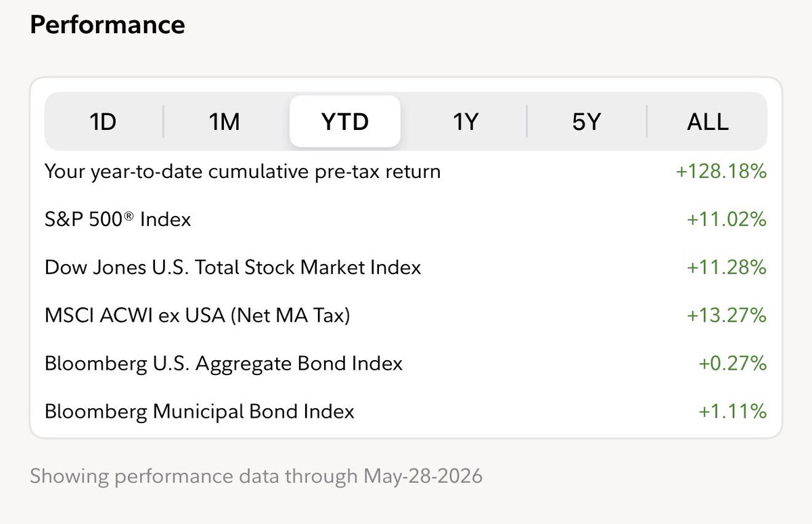Click the +128.18% return value

click(721, 172)
